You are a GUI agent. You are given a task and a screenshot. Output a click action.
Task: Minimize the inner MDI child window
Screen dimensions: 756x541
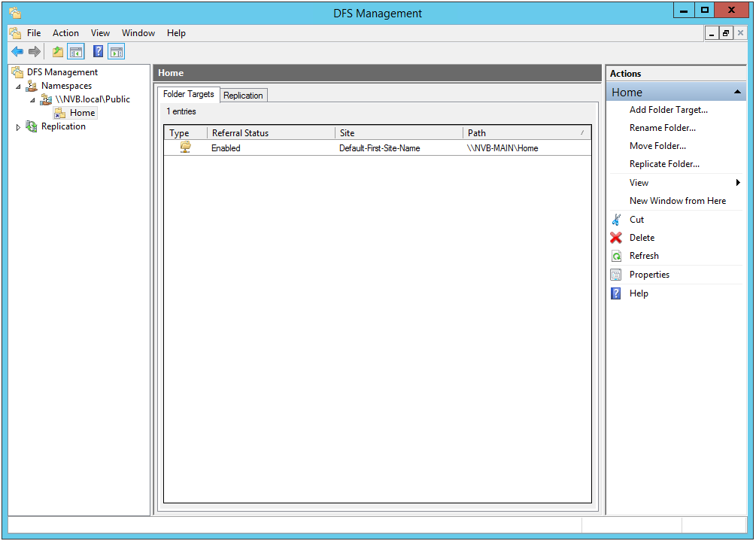[x=712, y=33]
